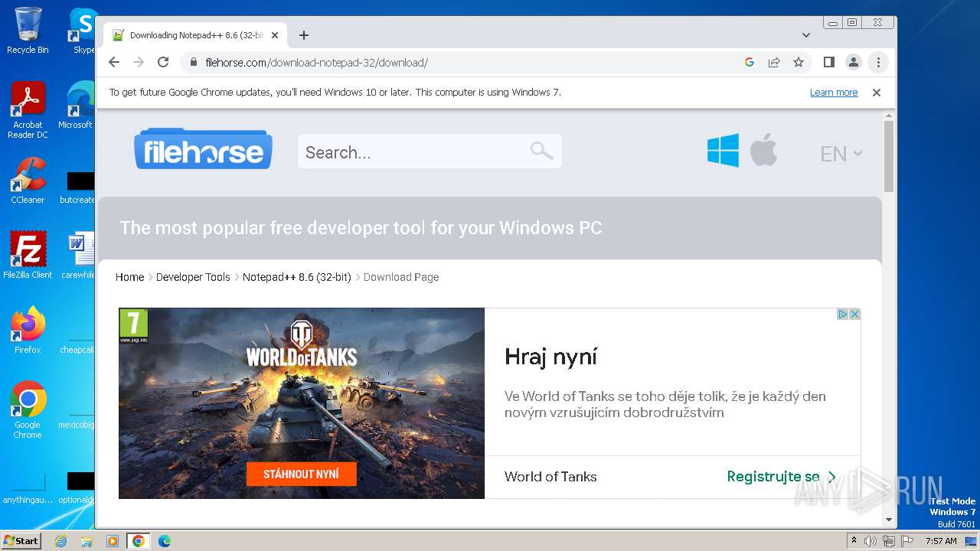Viewport: 980px width, 551px height.
Task: Click Registrujte se ad link
Action: pyautogui.click(x=782, y=477)
